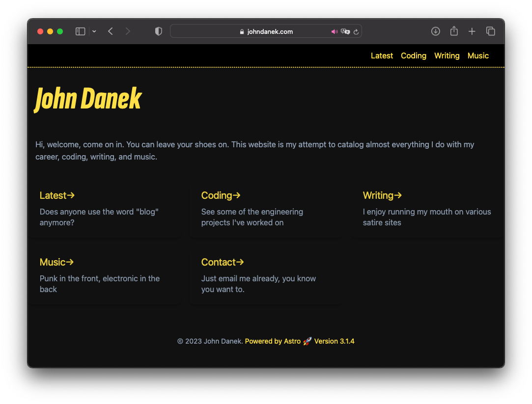
Task: Open the Contact page card
Action: click(x=222, y=262)
